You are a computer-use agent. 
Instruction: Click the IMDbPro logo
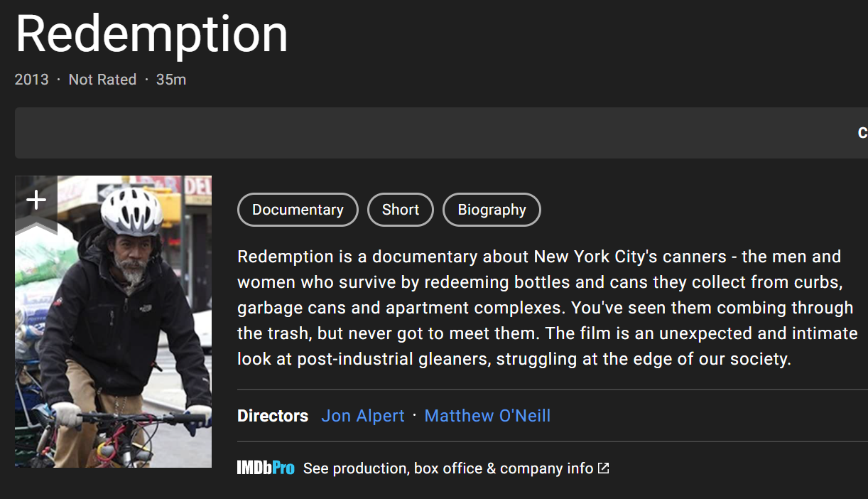point(266,468)
